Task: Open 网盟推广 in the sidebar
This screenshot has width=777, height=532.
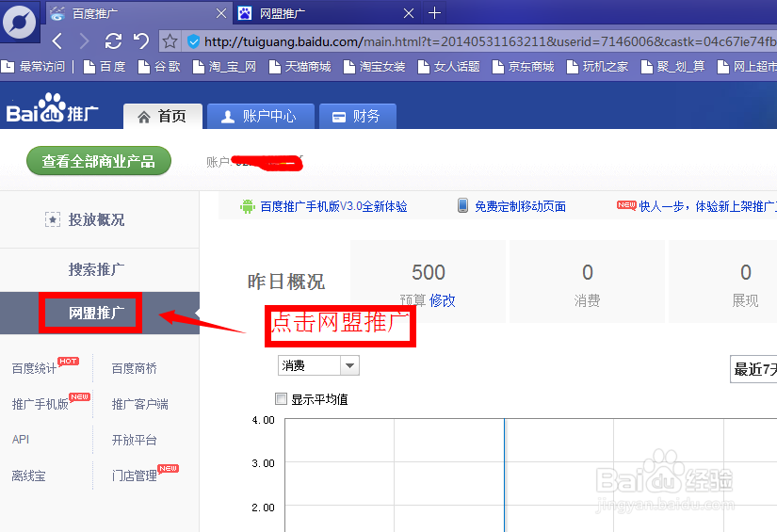Action: coord(96,313)
